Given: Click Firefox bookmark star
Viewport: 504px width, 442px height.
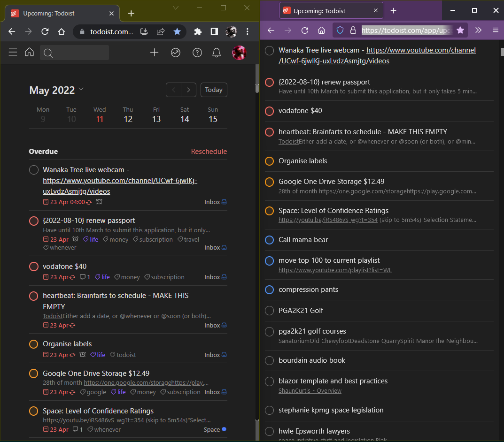Looking at the screenshot, I should pyautogui.click(x=460, y=30).
